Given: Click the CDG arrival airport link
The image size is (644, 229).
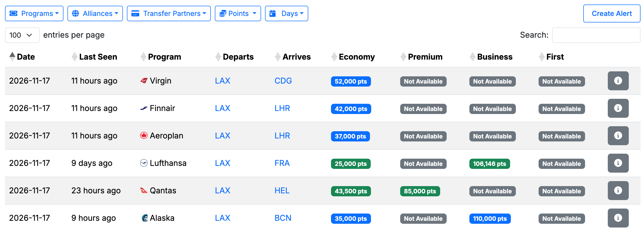Looking at the screenshot, I should coord(283,81).
